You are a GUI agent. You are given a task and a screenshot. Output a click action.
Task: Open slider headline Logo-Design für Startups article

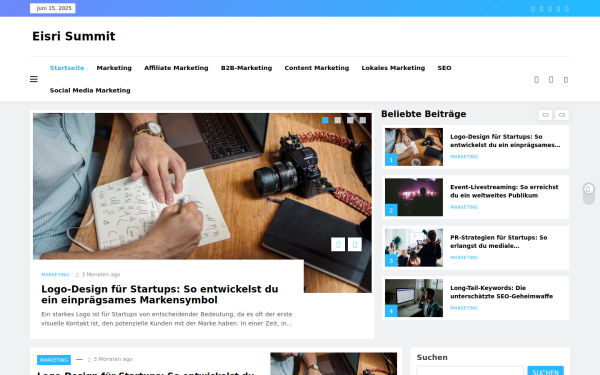tap(160, 294)
